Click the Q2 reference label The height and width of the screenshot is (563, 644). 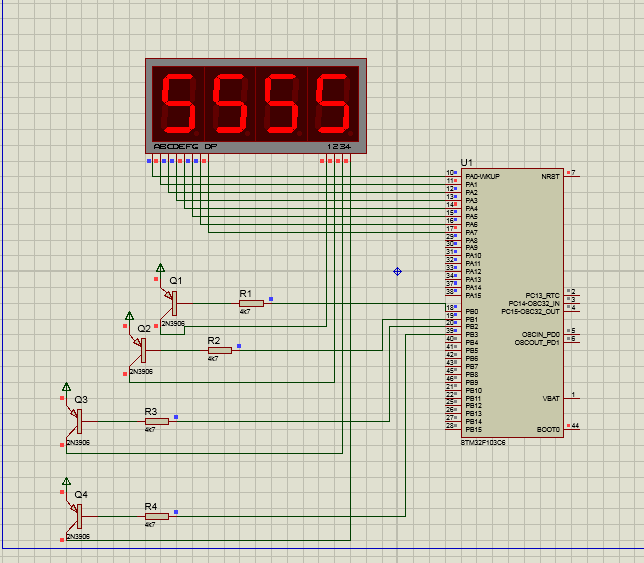click(144, 329)
